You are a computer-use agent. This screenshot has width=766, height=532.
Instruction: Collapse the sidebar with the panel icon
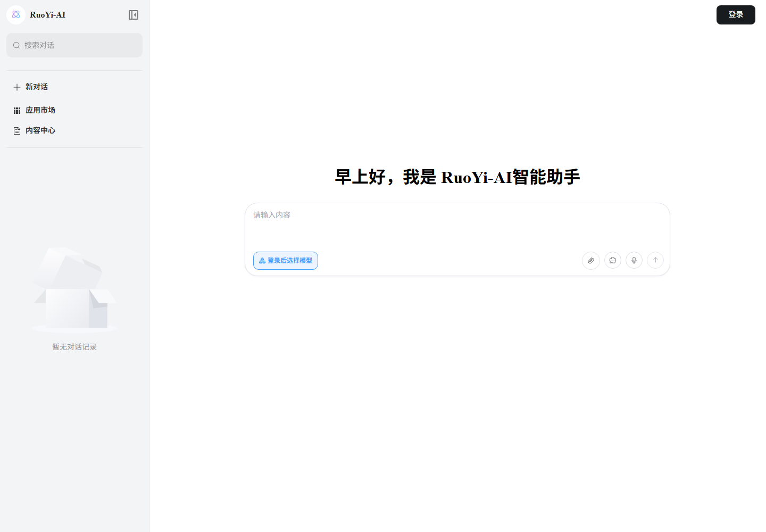[x=134, y=15]
